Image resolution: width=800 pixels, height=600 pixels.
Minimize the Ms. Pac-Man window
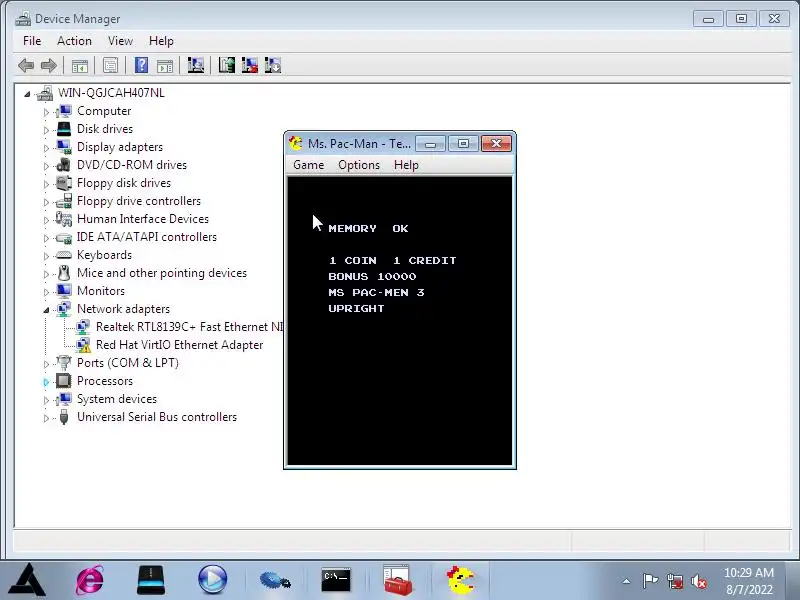[x=431, y=144]
